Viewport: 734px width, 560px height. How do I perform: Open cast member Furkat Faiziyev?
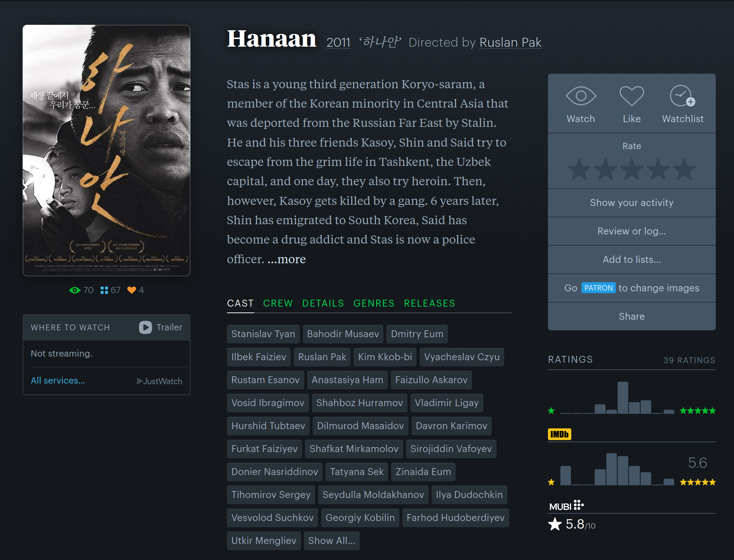point(264,449)
